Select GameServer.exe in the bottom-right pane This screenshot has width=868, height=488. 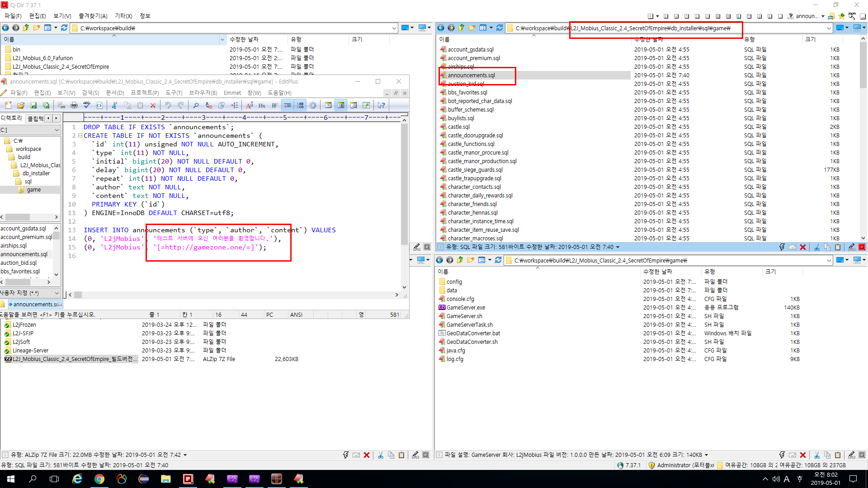tap(466, 307)
